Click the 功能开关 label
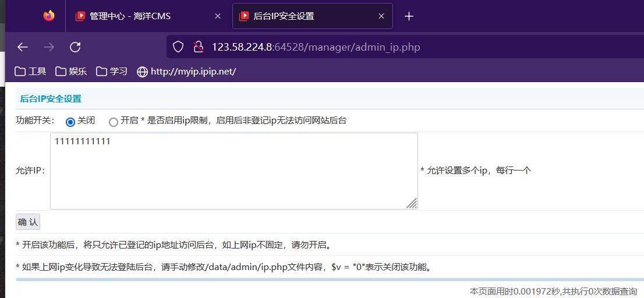Viewport: 644px width, 298px height. click(x=35, y=120)
